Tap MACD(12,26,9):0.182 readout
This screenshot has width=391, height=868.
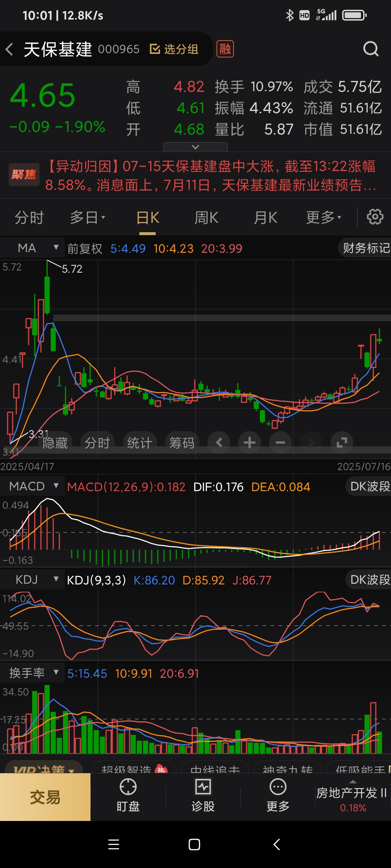[x=126, y=487]
